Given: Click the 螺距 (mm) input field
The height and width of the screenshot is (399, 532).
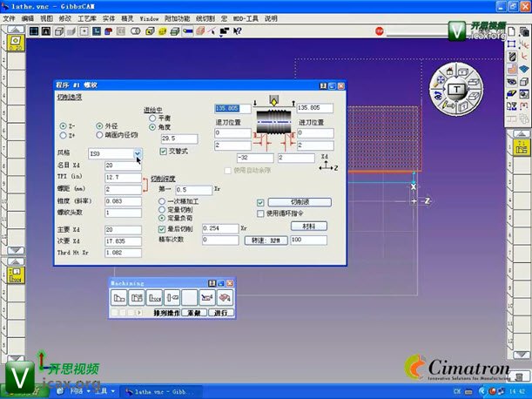Looking at the screenshot, I should click(122, 188).
